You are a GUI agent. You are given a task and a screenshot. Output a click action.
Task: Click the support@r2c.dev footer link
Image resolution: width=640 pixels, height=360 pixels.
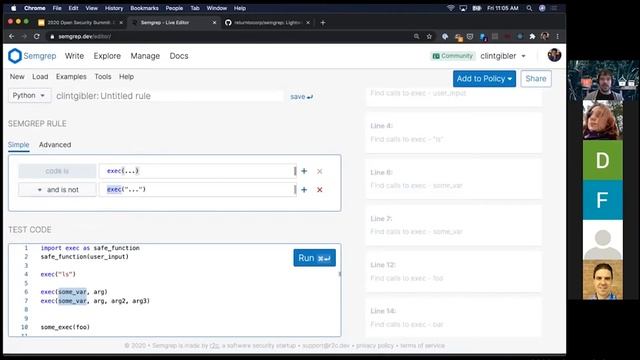326,346
